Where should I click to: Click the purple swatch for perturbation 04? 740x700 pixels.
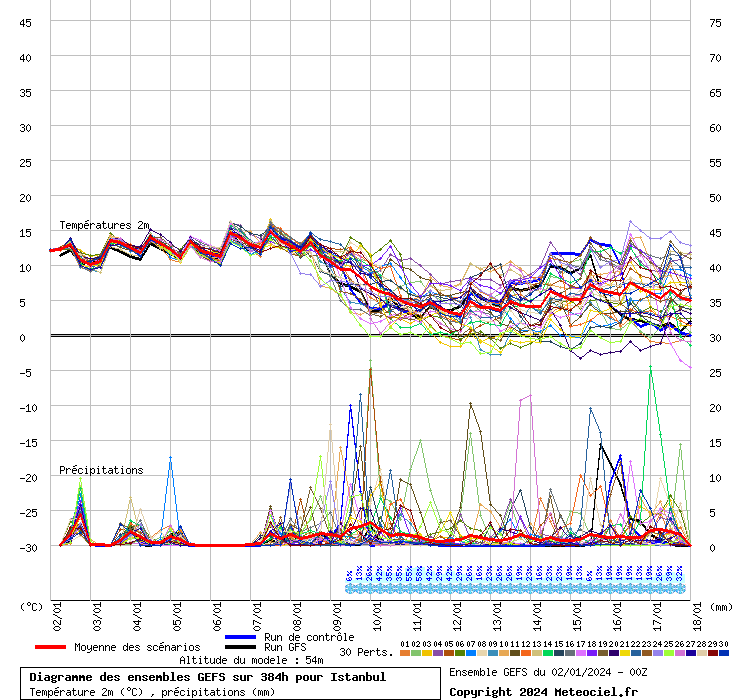pyautogui.click(x=437, y=653)
